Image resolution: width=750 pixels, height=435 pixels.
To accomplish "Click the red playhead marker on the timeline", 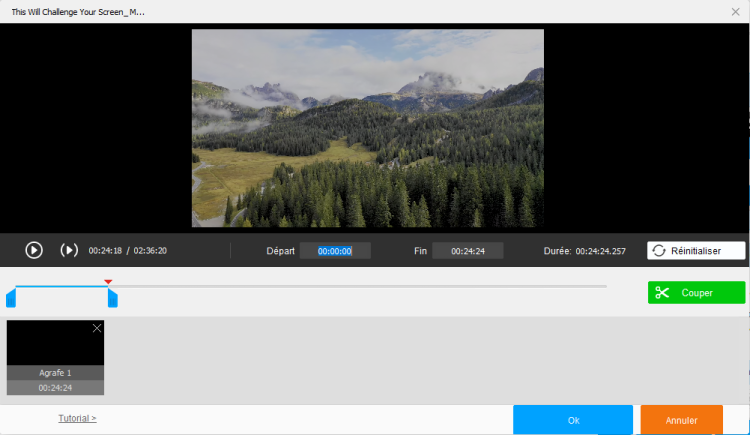I will click(x=108, y=282).
